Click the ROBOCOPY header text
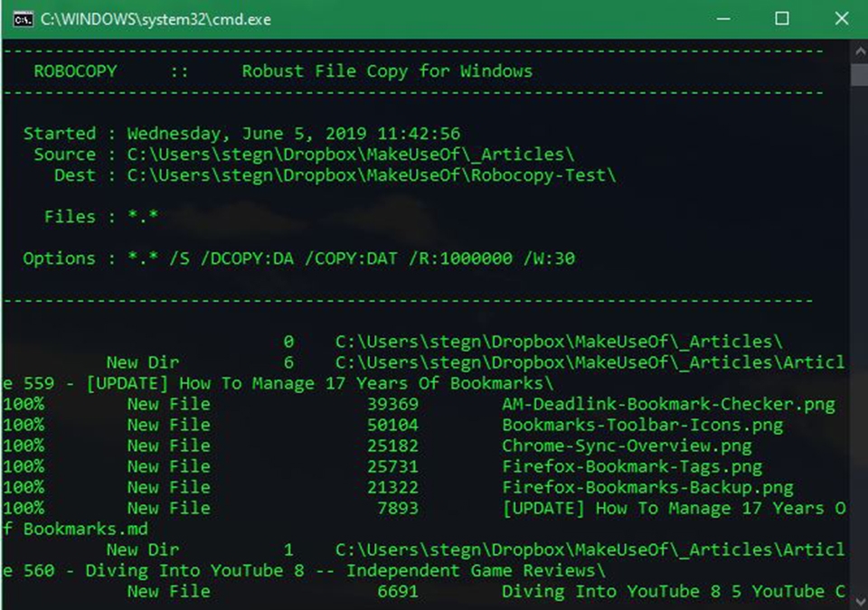Viewport: 868px width, 610px height. [76, 71]
